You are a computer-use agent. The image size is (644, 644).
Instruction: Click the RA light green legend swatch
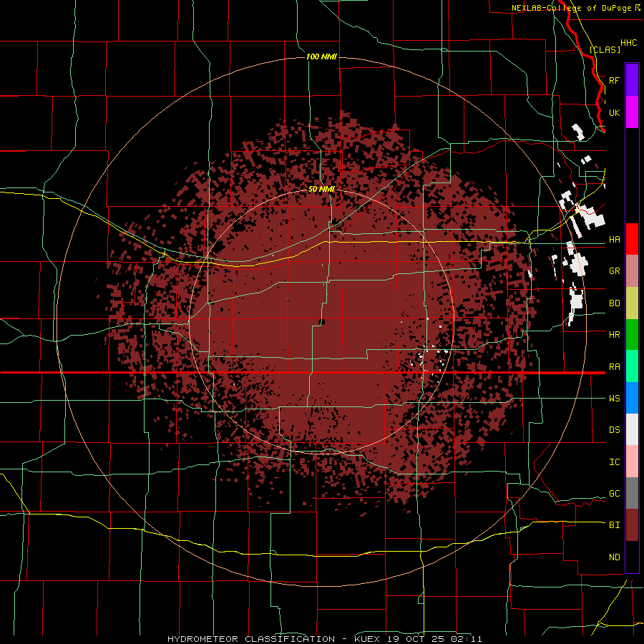click(632, 366)
